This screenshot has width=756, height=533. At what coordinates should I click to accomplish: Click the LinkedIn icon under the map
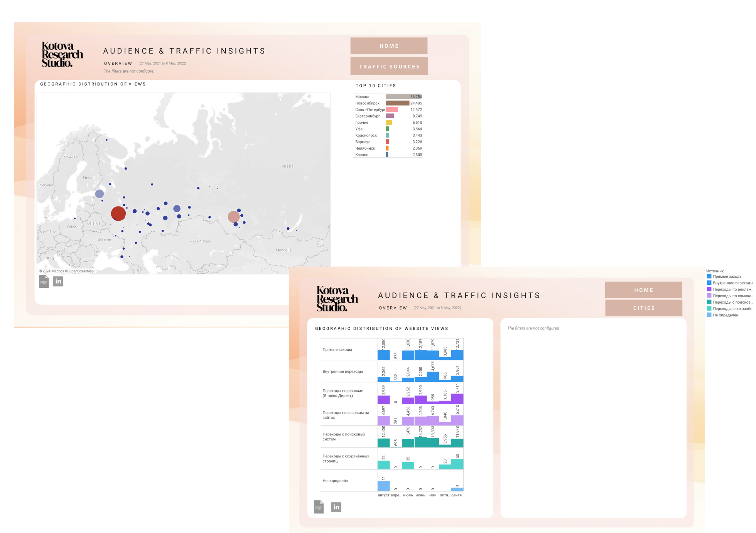tap(58, 281)
